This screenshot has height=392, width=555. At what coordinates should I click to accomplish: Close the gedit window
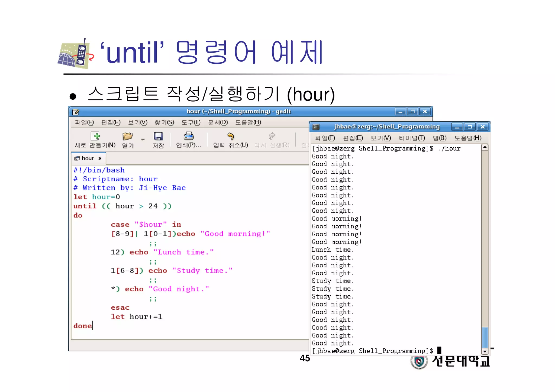coord(425,111)
